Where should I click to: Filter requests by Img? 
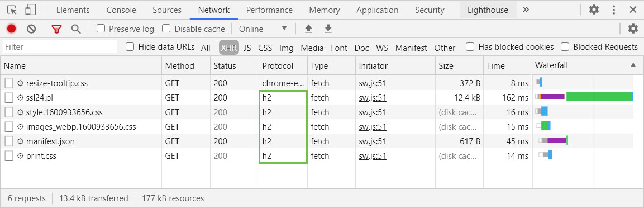[x=287, y=48]
